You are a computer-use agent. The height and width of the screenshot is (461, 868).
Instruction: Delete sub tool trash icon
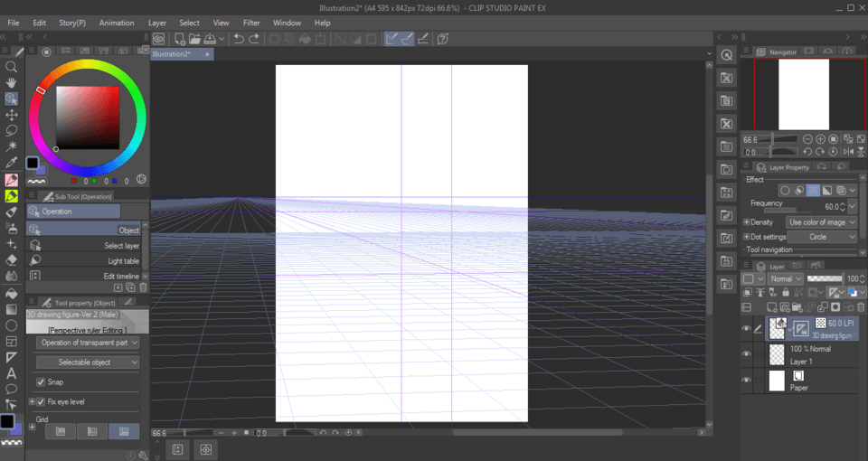coord(144,287)
